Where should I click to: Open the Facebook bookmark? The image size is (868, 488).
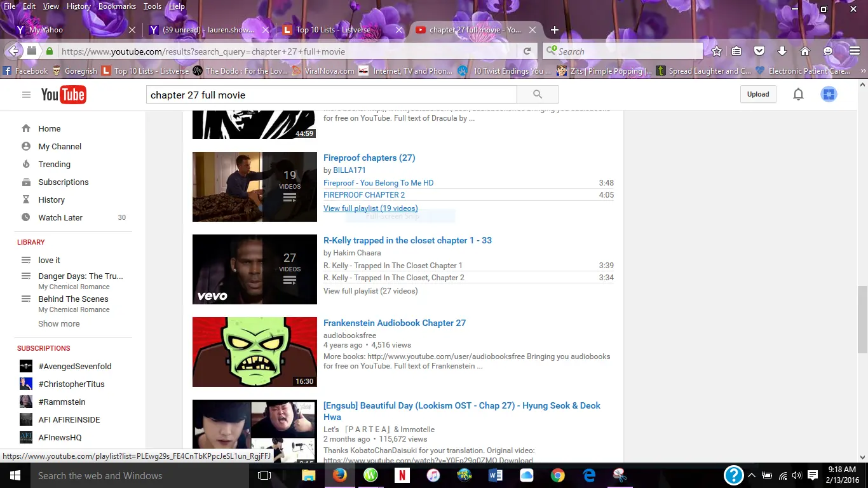pyautogui.click(x=25, y=71)
